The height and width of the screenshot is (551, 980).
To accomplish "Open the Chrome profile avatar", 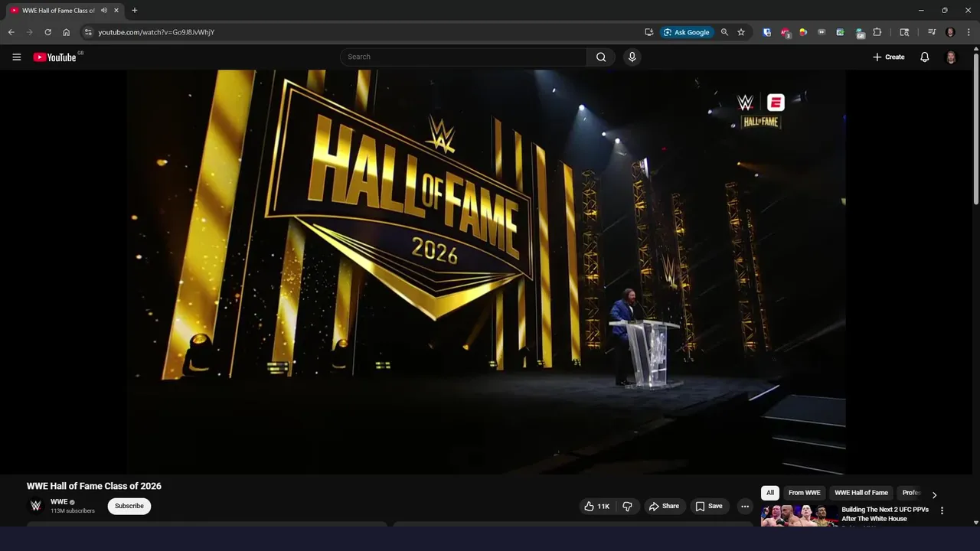I will (950, 32).
